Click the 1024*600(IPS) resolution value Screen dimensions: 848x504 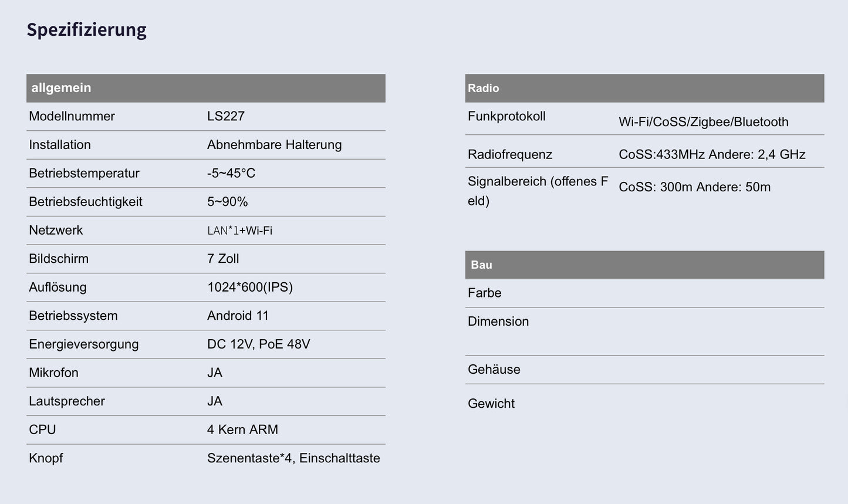250,287
